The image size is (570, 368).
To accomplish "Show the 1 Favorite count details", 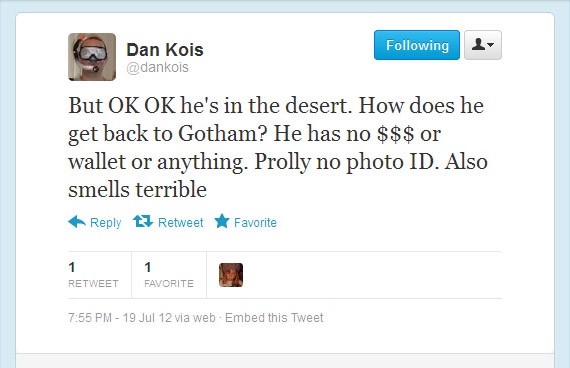I will pyautogui.click(x=169, y=275).
